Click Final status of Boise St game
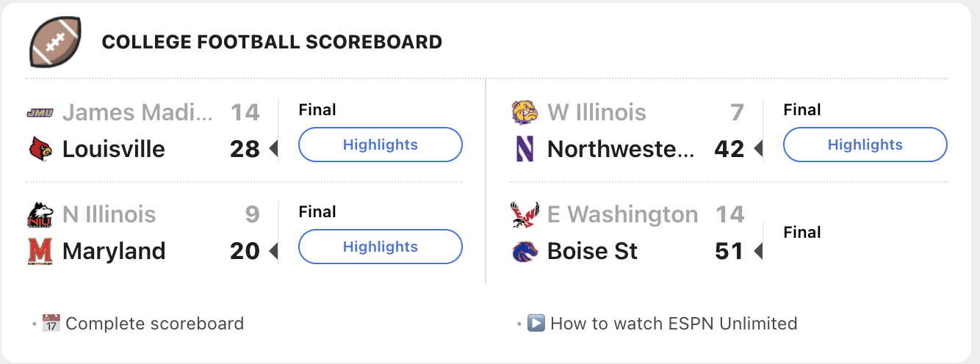This screenshot has height=364, width=980. pos(802,233)
